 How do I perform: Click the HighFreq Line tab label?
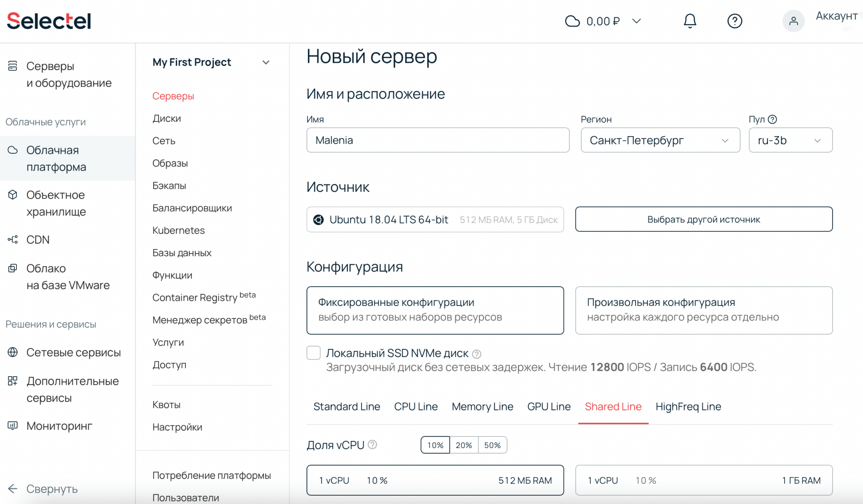[x=689, y=406]
